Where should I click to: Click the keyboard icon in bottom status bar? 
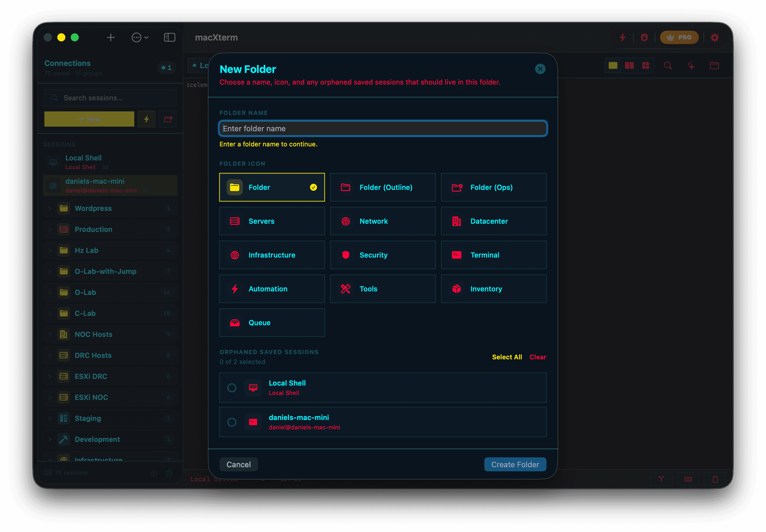[x=688, y=479]
